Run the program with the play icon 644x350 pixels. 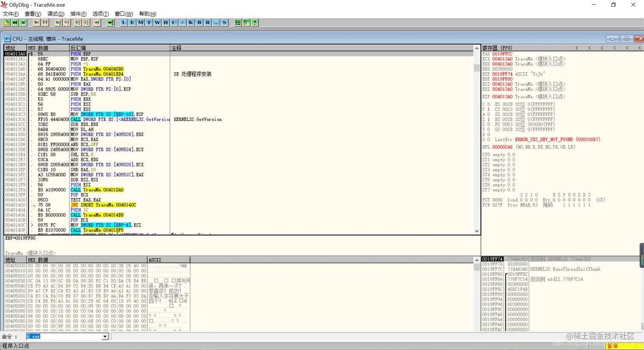click(x=37, y=23)
